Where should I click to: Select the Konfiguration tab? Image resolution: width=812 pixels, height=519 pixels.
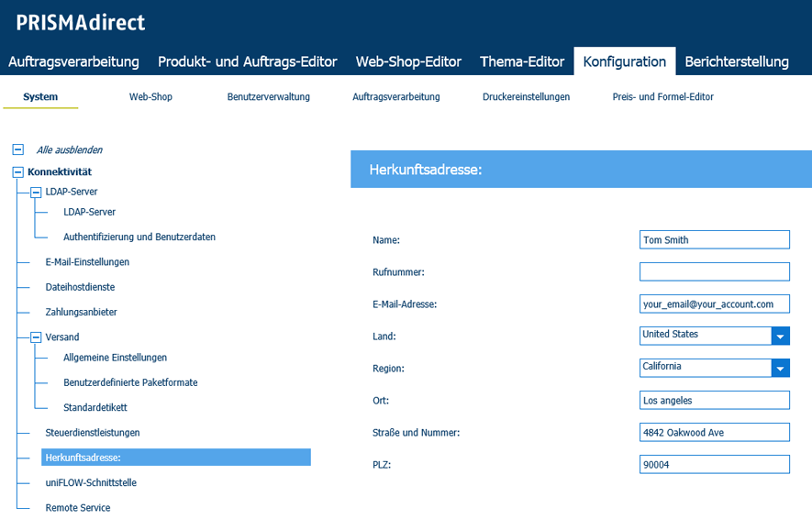click(x=625, y=61)
